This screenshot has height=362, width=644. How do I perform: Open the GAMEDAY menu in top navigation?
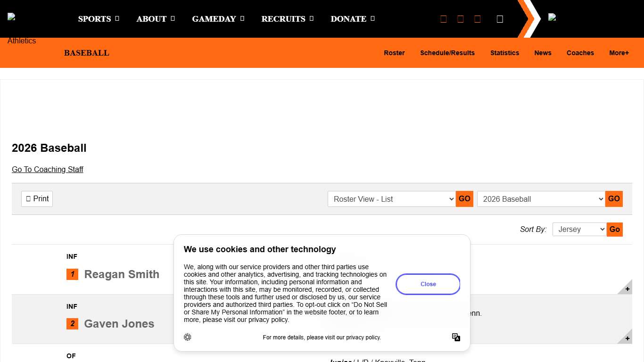point(218,19)
